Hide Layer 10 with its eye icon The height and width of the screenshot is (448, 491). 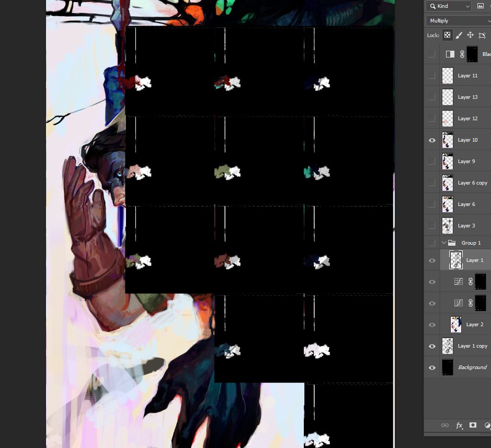click(x=432, y=140)
